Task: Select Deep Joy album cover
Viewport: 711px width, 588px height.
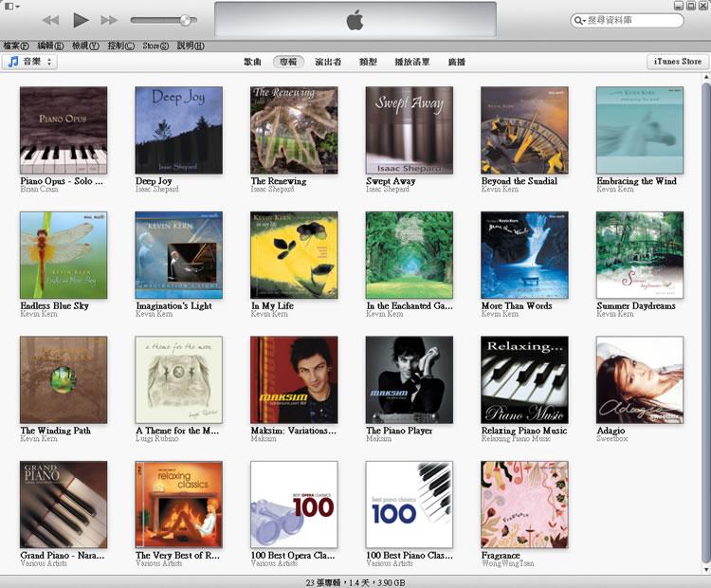Action: [179, 131]
